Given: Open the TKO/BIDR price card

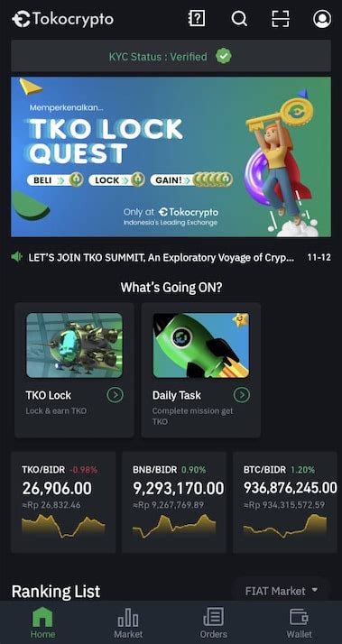Looking at the screenshot, I should [63, 502].
